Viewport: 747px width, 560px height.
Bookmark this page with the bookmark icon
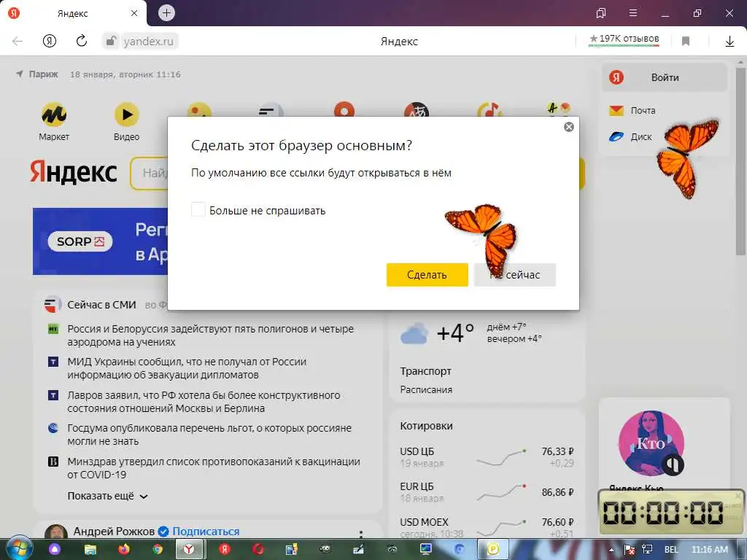(686, 42)
